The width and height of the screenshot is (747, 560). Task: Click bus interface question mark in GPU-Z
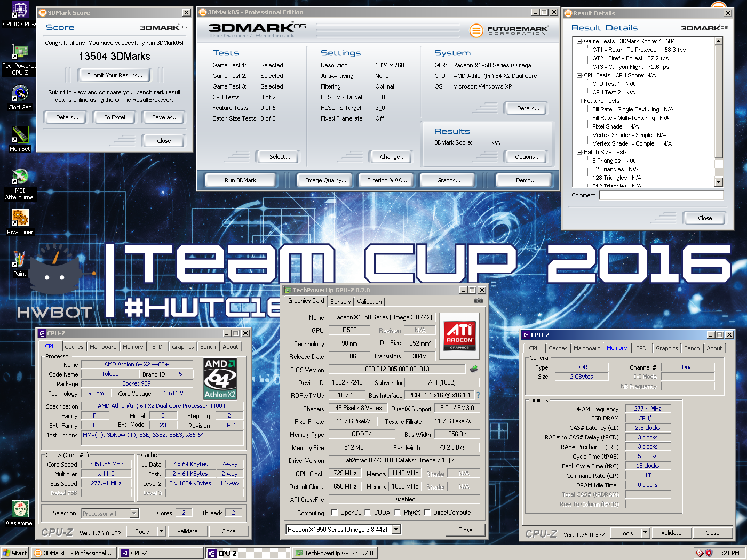coord(478,395)
